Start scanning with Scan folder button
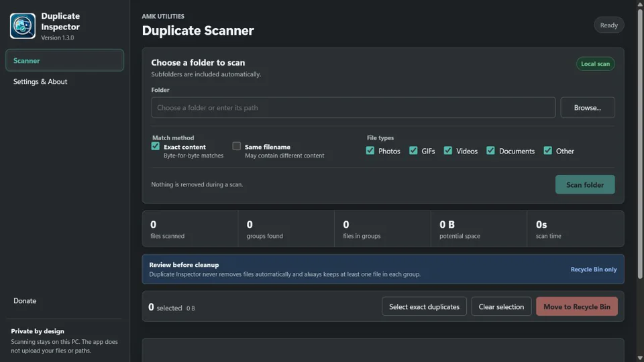Viewport: 644px width, 362px height. coord(585,185)
